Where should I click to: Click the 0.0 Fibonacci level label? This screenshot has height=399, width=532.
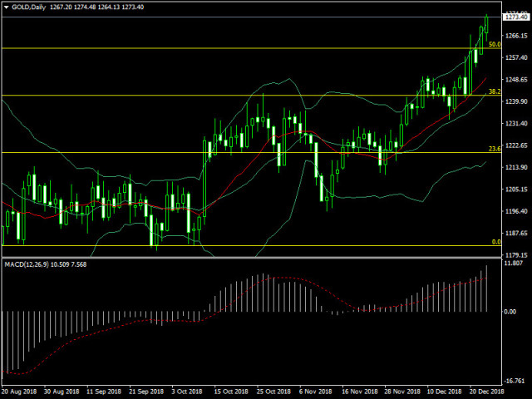tap(496, 242)
